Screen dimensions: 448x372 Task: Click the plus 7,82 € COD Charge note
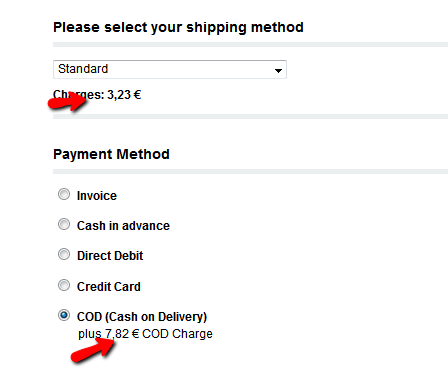pos(145,334)
